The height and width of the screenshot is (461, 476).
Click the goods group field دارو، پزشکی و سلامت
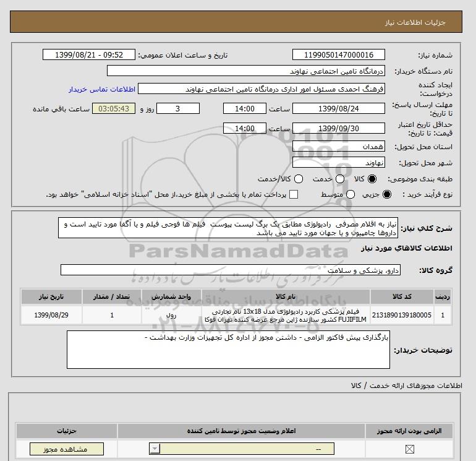click(x=231, y=270)
